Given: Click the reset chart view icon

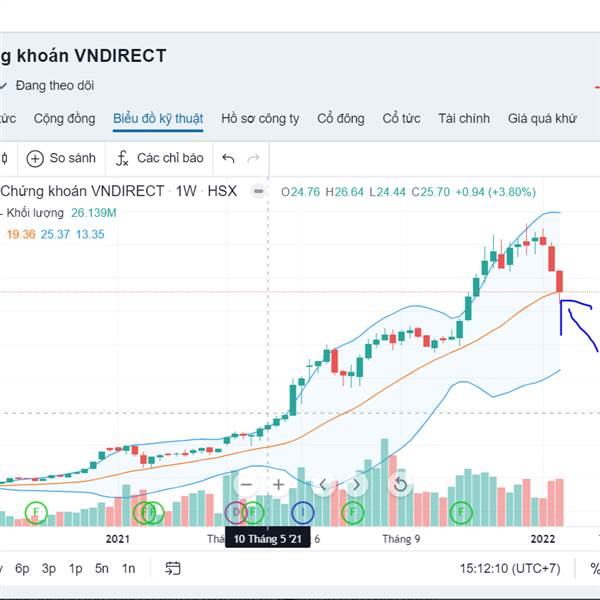Looking at the screenshot, I should point(400,485).
